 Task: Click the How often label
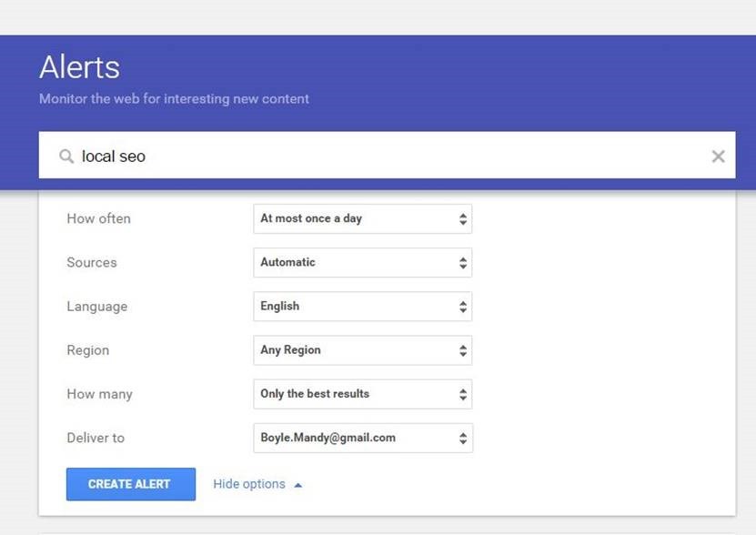point(98,218)
